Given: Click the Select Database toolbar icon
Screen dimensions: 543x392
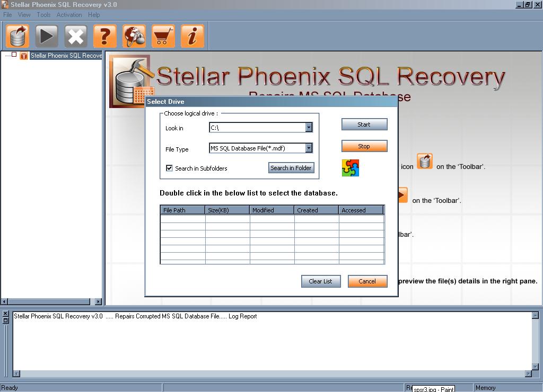Looking at the screenshot, I should tap(18, 37).
